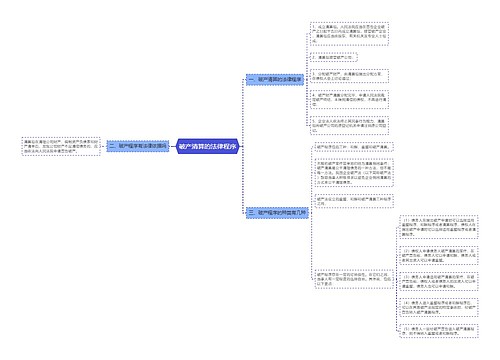The width and height of the screenshot is (500, 360).
Task: Select sub-item (1) in the far-right column
Action: [x=439, y=227]
